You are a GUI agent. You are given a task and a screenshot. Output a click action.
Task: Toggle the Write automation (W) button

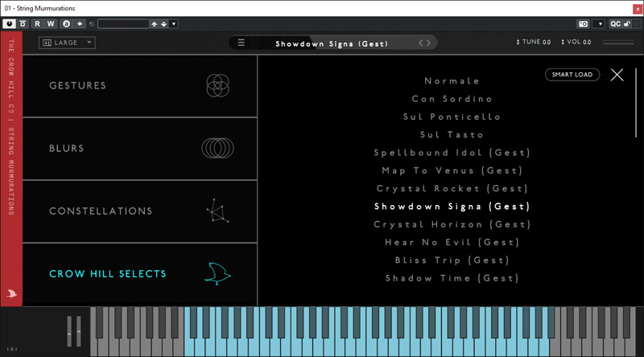point(51,23)
